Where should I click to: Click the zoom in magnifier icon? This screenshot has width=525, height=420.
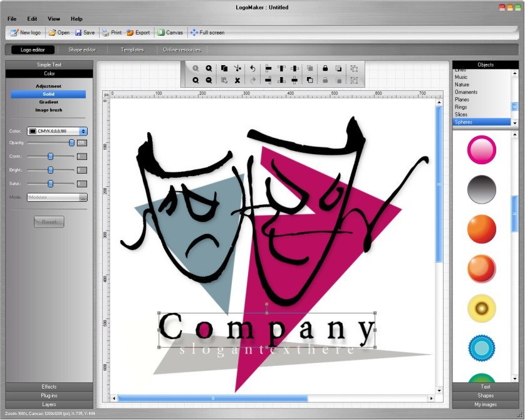(x=209, y=68)
